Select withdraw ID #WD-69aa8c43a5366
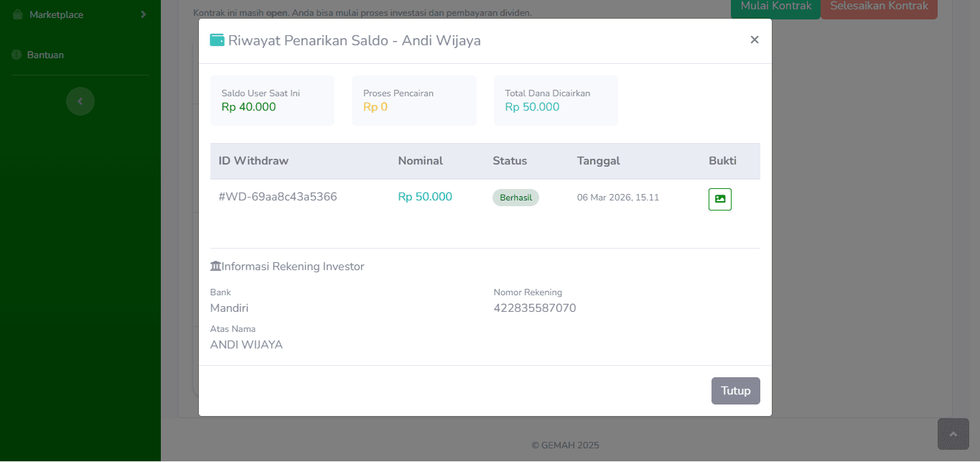 278,197
